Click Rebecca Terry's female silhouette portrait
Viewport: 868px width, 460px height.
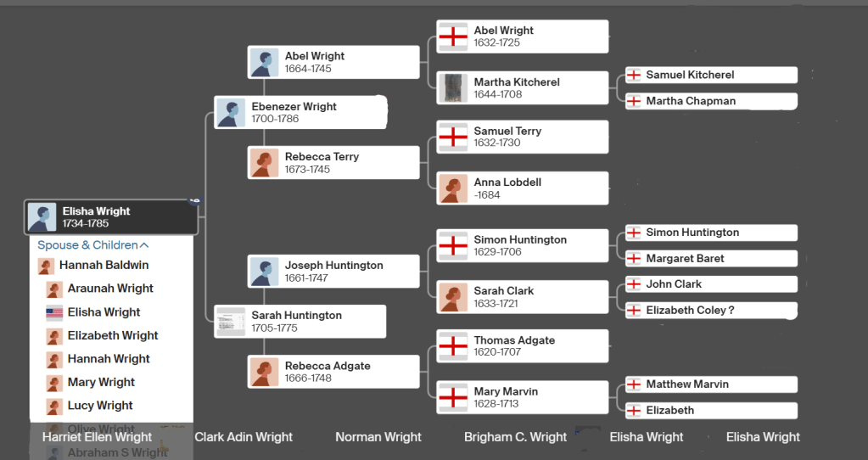point(264,163)
